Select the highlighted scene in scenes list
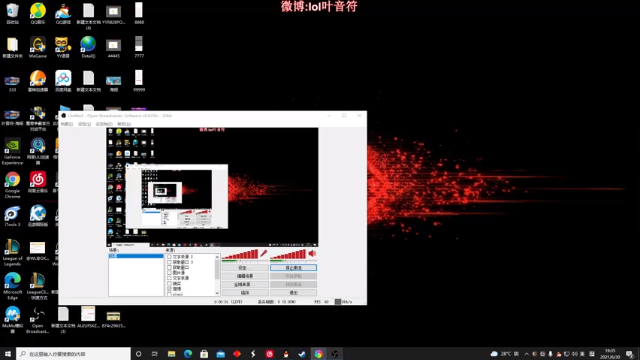 pos(136,256)
